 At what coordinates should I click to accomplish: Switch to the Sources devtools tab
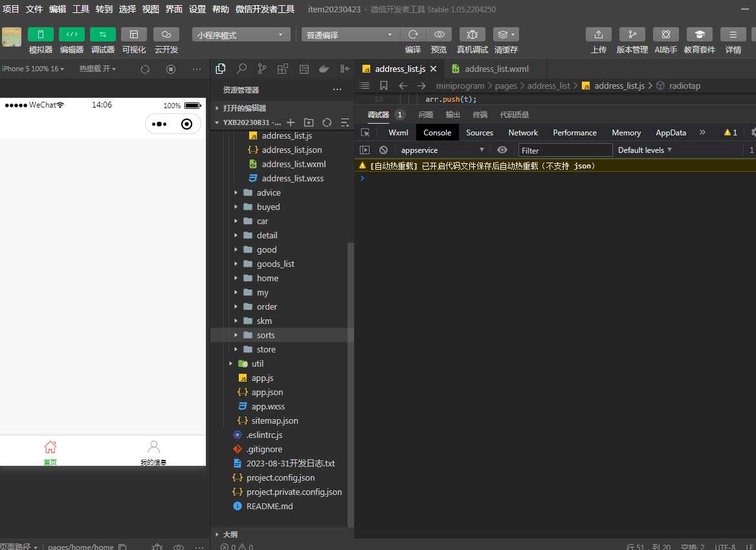479,133
